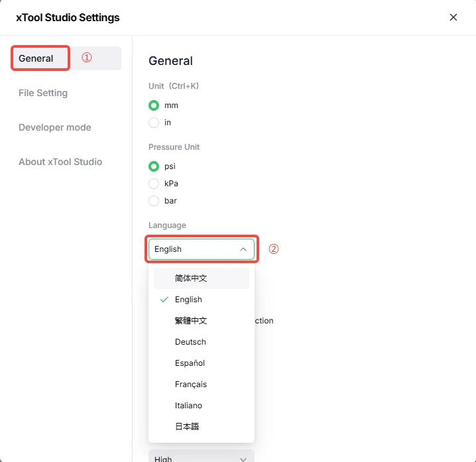
Task: Click the green checkmark next to English
Action: (164, 300)
